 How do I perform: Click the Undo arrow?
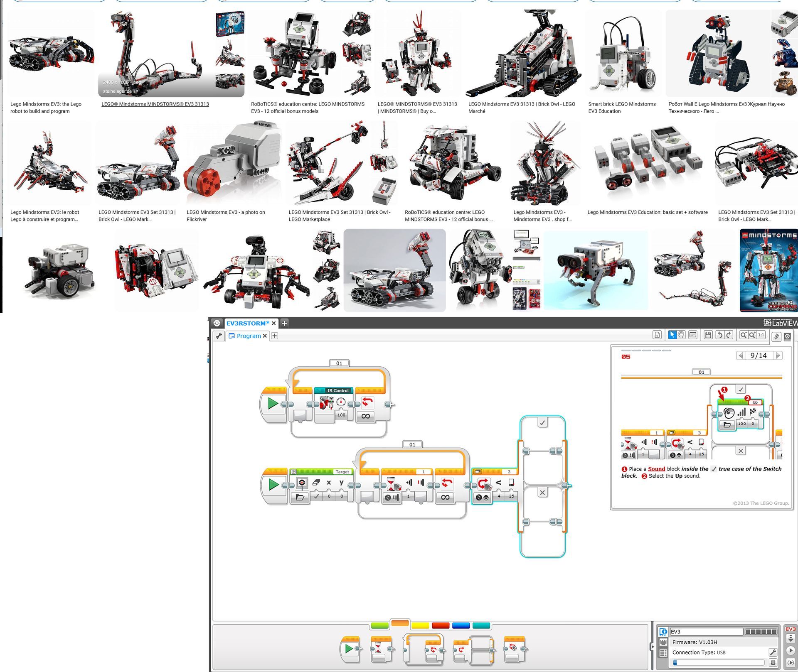tap(719, 335)
